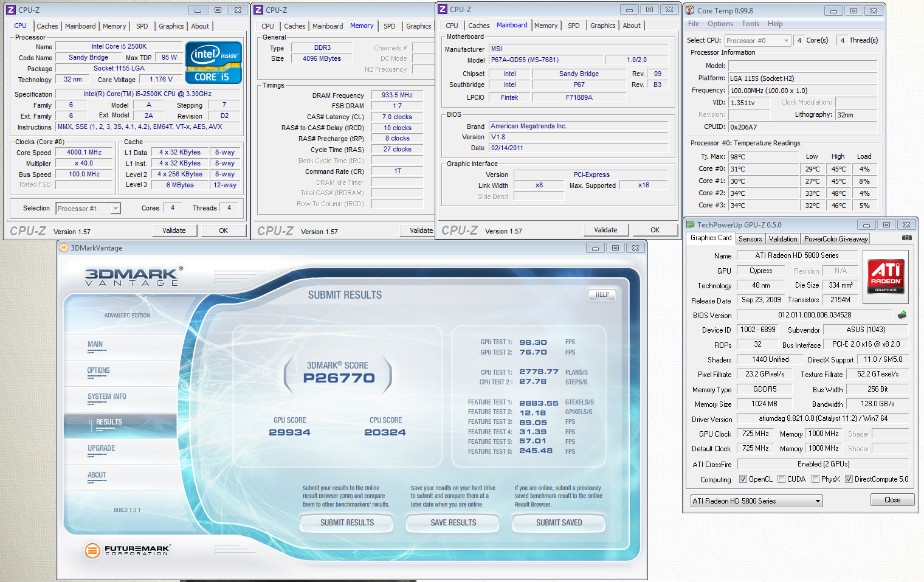Open ABOUT section in 3DMark Vantage
The height and width of the screenshot is (582, 924).
click(97, 475)
